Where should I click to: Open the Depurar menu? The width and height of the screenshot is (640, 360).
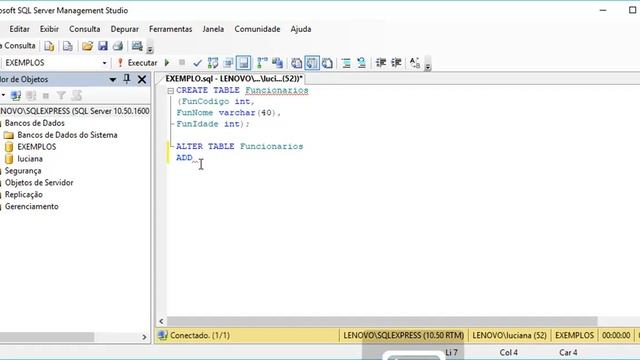(124, 29)
